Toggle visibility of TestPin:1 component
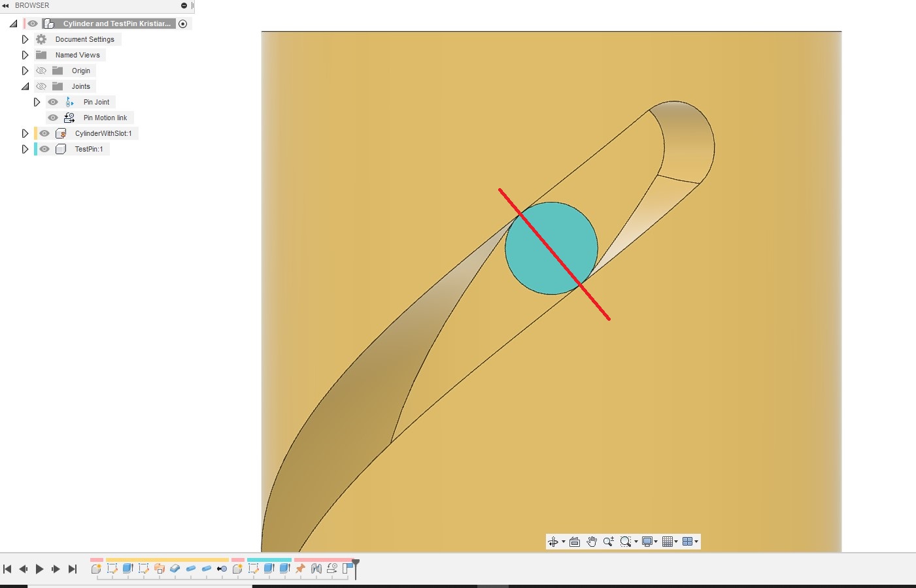The width and height of the screenshot is (916, 588). (x=44, y=149)
